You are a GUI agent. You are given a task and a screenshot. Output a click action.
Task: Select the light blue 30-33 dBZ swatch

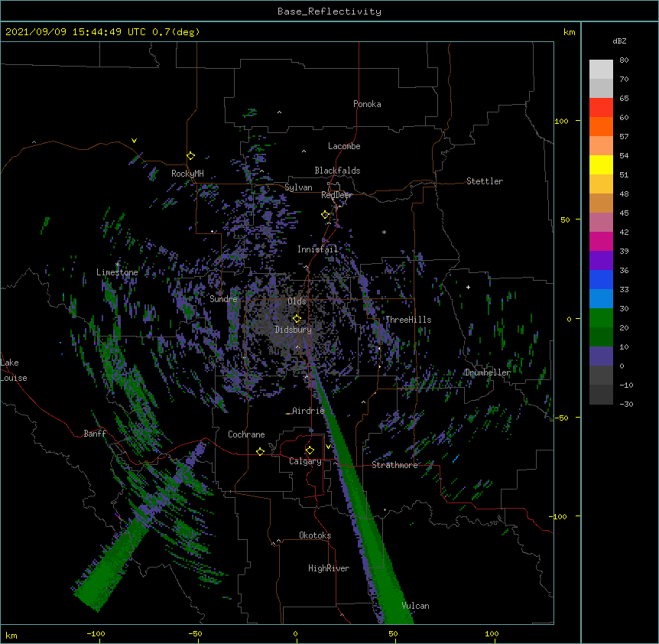click(601, 299)
